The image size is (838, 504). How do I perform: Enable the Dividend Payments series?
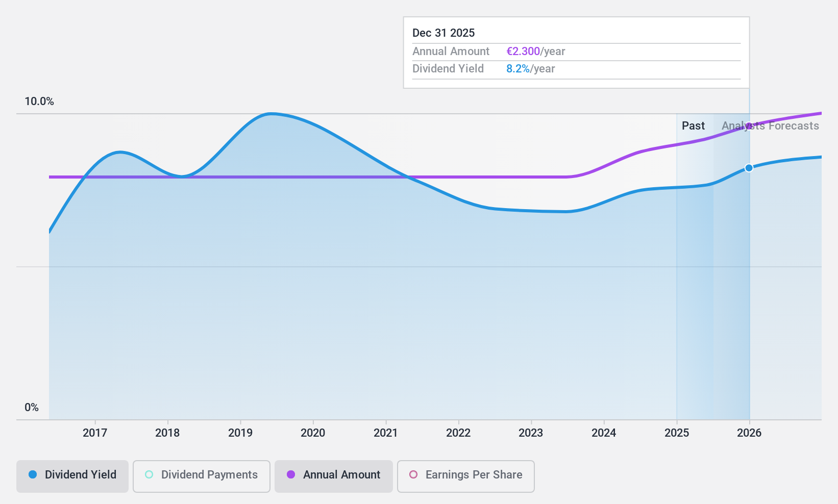click(202, 476)
